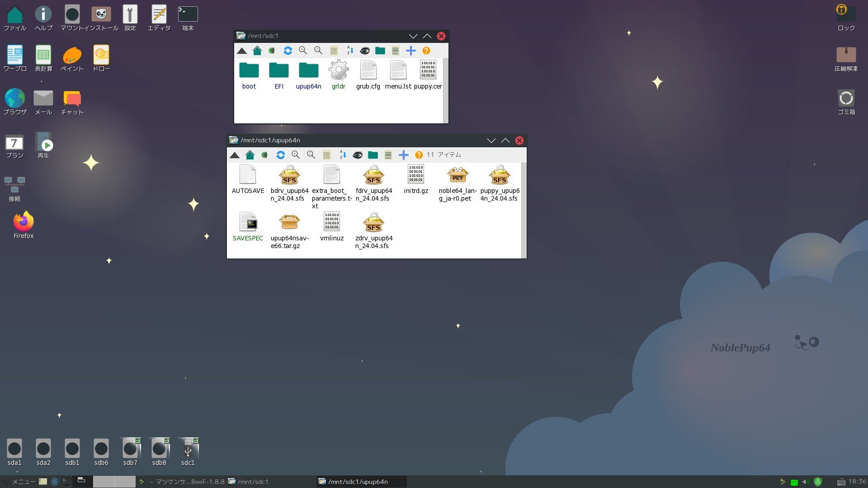Navigate home in the /mnt/sdc1 window

(x=258, y=51)
